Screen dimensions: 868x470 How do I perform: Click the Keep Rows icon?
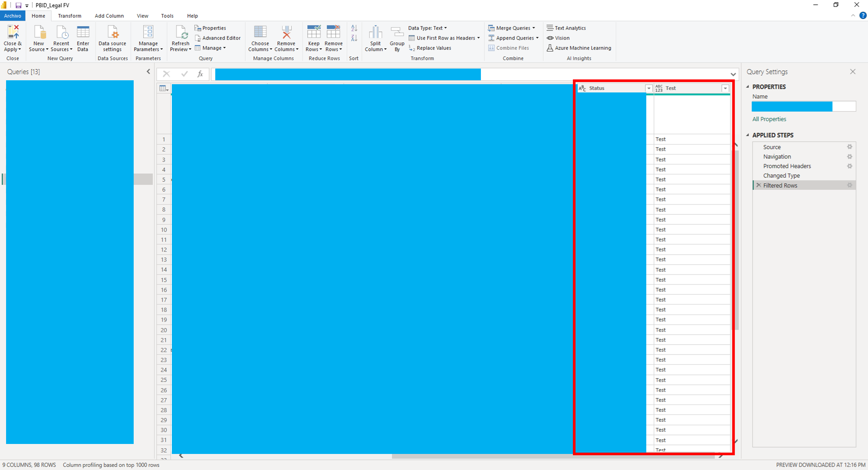pos(314,32)
